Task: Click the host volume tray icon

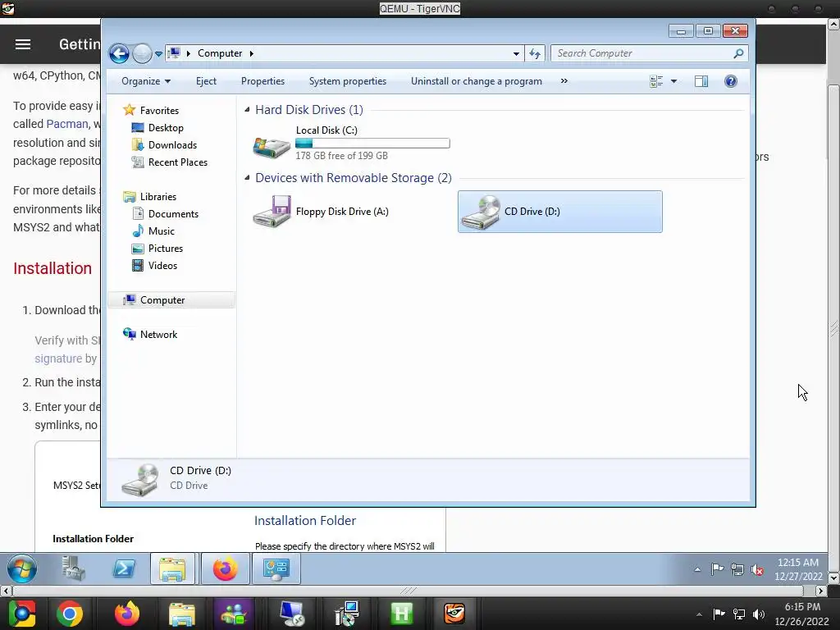Action: [759, 614]
